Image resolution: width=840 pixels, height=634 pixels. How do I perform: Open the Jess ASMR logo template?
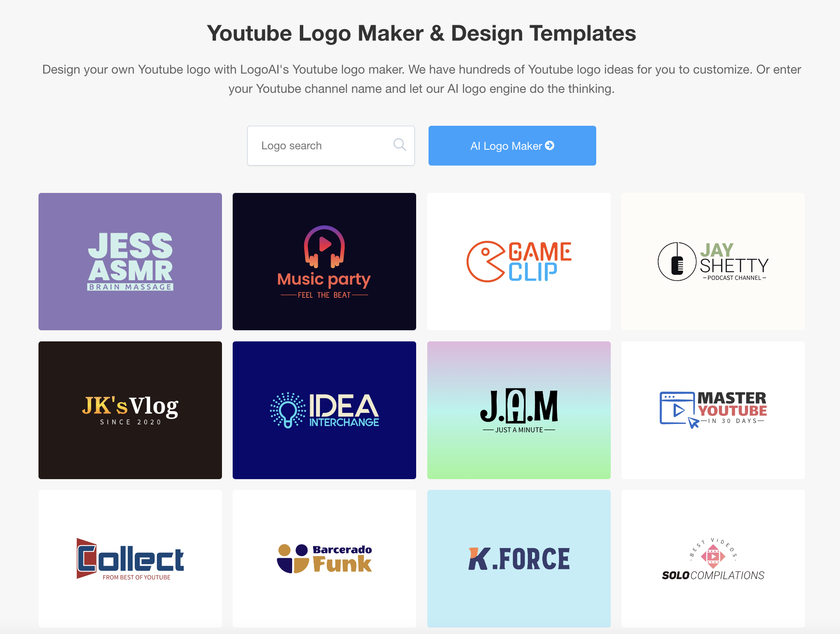point(130,261)
